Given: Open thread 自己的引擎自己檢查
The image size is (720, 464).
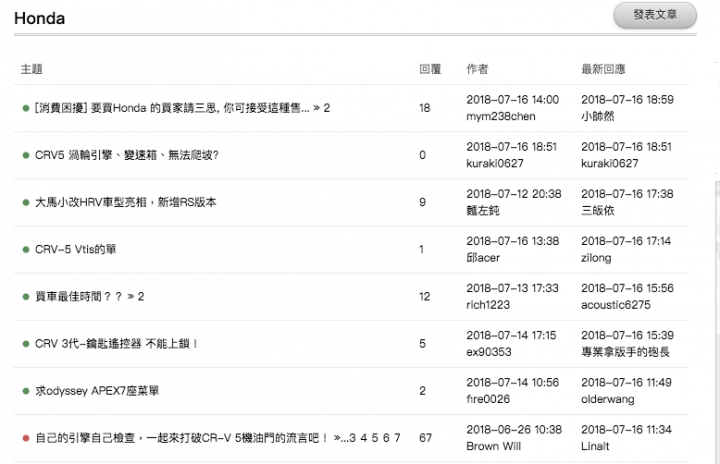Looking at the screenshot, I should [181, 438].
